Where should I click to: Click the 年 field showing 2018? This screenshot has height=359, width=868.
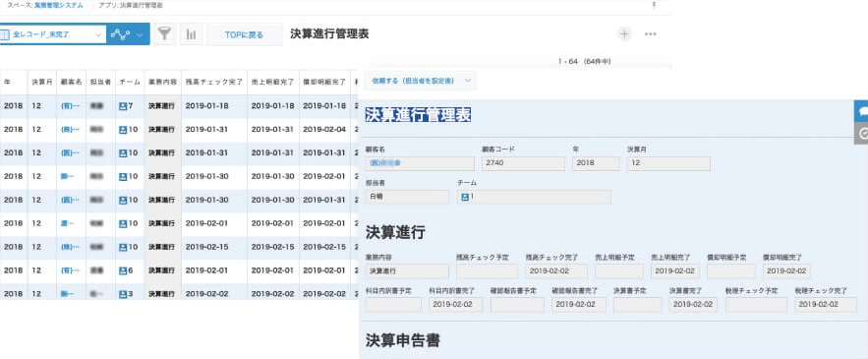pos(596,163)
